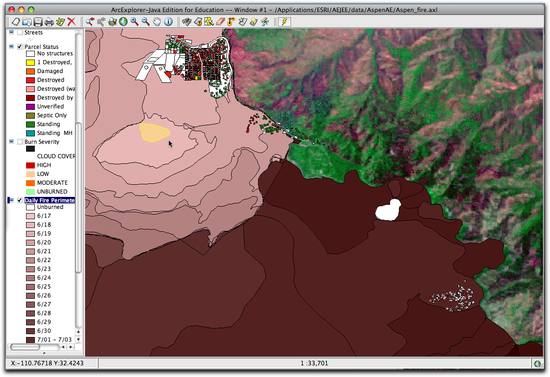Click the red X Remove Layer icon
Viewport: 550px width, 377px height.
tap(72, 22)
